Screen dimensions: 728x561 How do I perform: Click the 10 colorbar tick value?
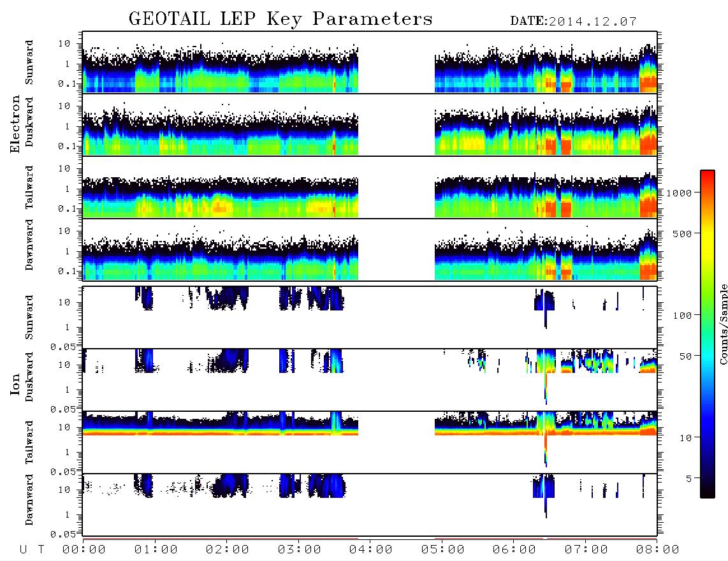[686, 438]
